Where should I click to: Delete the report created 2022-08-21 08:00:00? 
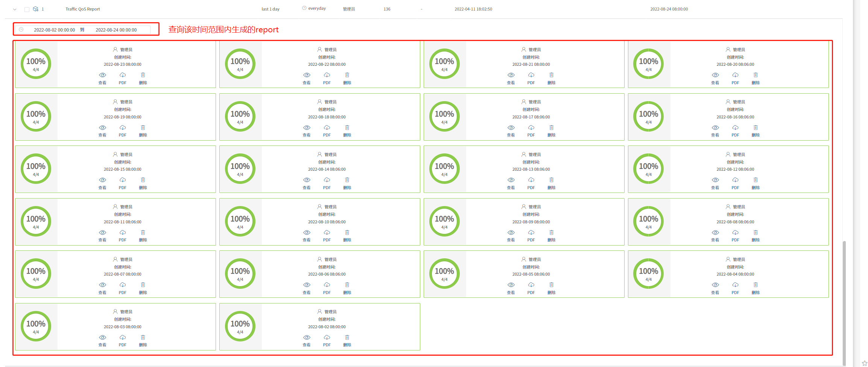coord(551,76)
